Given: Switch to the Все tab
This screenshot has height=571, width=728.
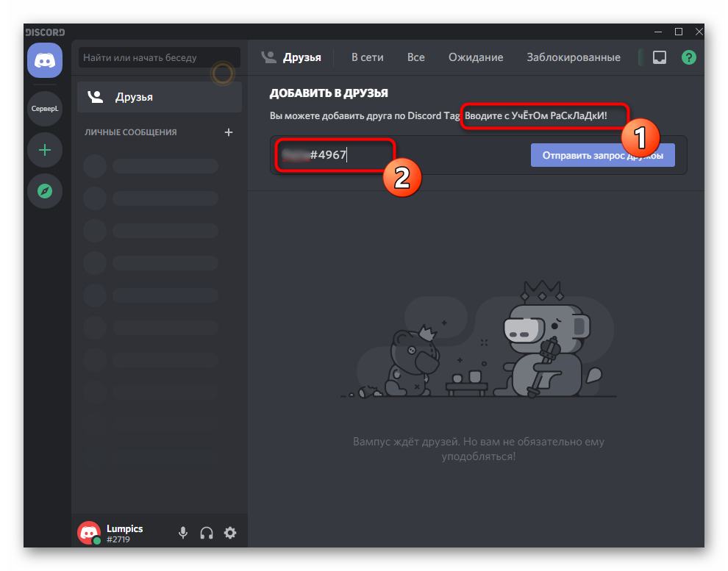Looking at the screenshot, I should click(x=416, y=57).
